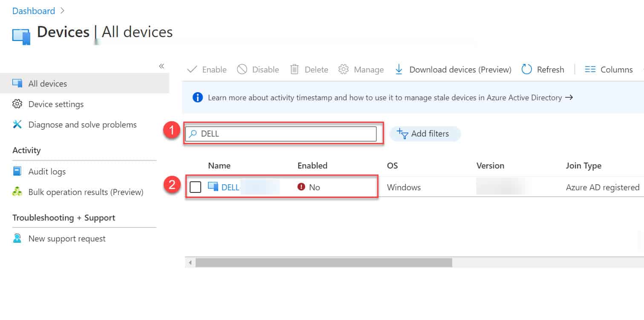This screenshot has height=320, width=644.
Task: Click the Manage gear icon
Action: tap(344, 69)
